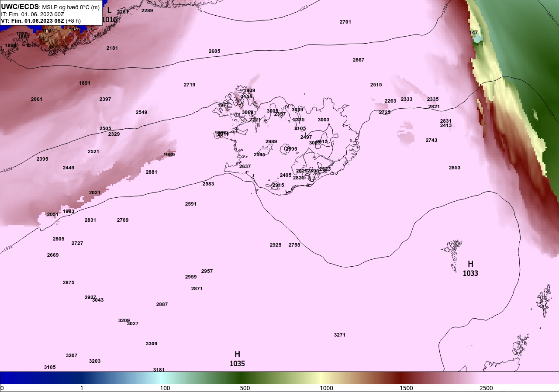Screen dimensions: 559x392
Task: Click the 2061 height value
Action: pyautogui.click(x=37, y=99)
